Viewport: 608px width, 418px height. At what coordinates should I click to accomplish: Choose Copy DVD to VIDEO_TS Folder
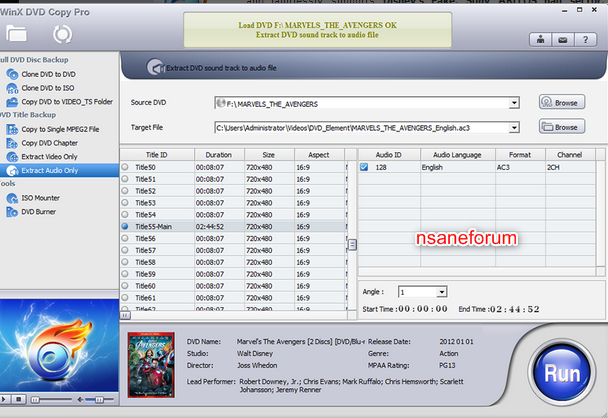coord(67,102)
